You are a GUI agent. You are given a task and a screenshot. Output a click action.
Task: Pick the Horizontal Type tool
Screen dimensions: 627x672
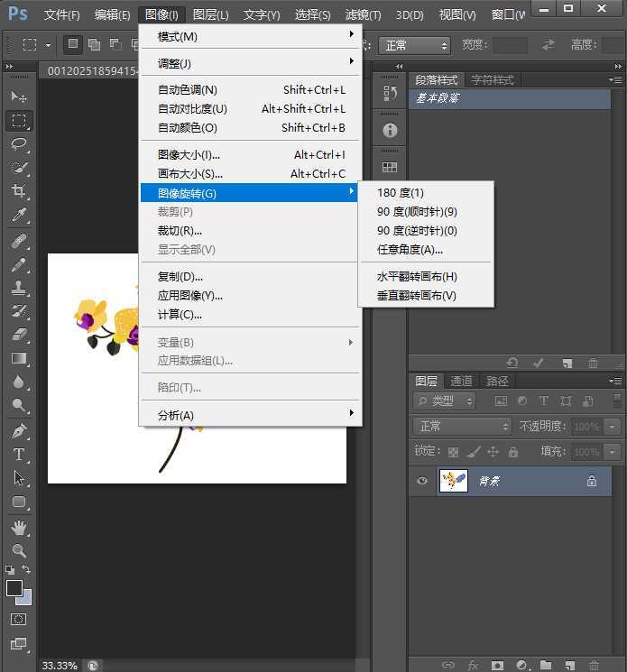(x=19, y=455)
